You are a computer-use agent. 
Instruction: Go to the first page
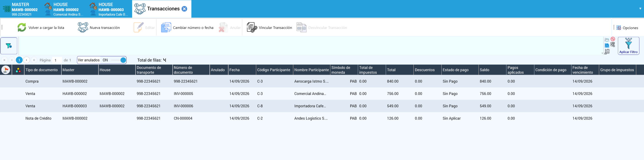[5, 60]
